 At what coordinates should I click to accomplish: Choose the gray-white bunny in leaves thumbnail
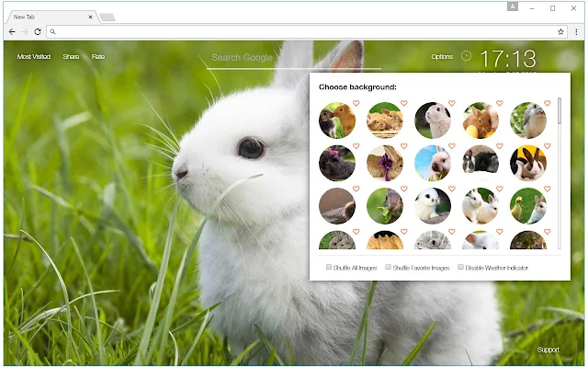[x=528, y=121]
